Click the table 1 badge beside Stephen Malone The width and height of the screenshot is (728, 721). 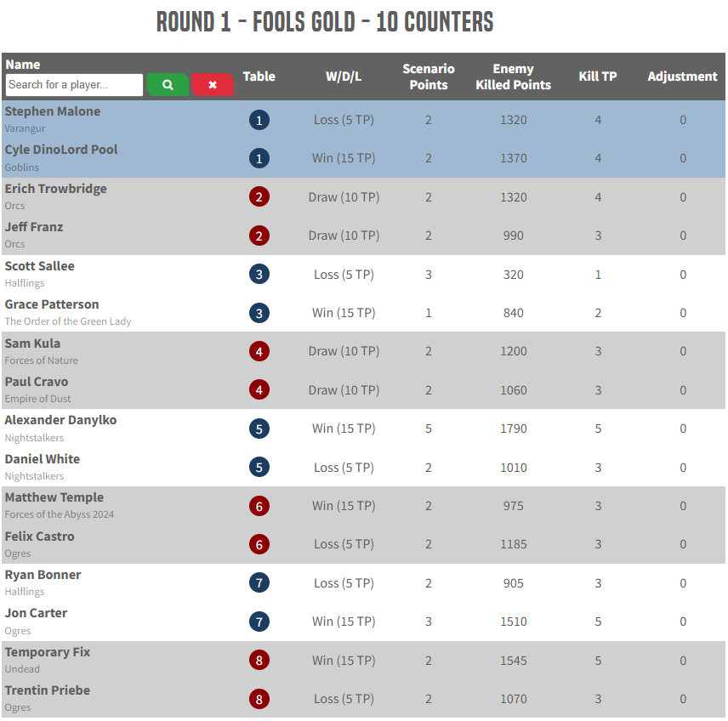pyautogui.click(x=259, y=120)
